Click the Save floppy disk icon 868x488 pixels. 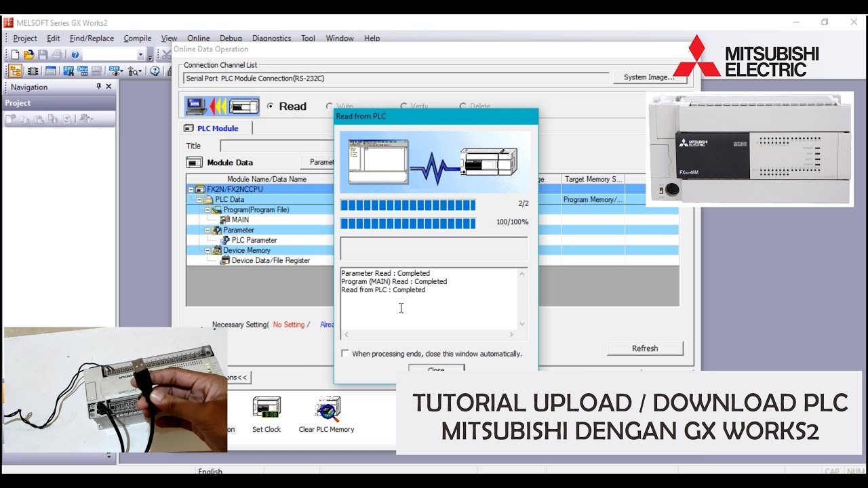[43, 55]
